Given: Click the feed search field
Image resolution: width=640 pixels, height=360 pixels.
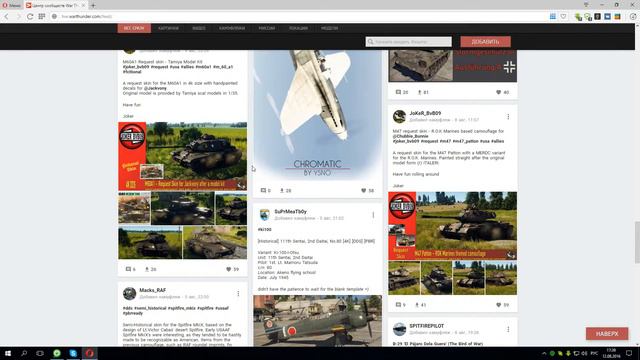Looking at the screenshot, I should pyautogui.click(x=409, y=42).
